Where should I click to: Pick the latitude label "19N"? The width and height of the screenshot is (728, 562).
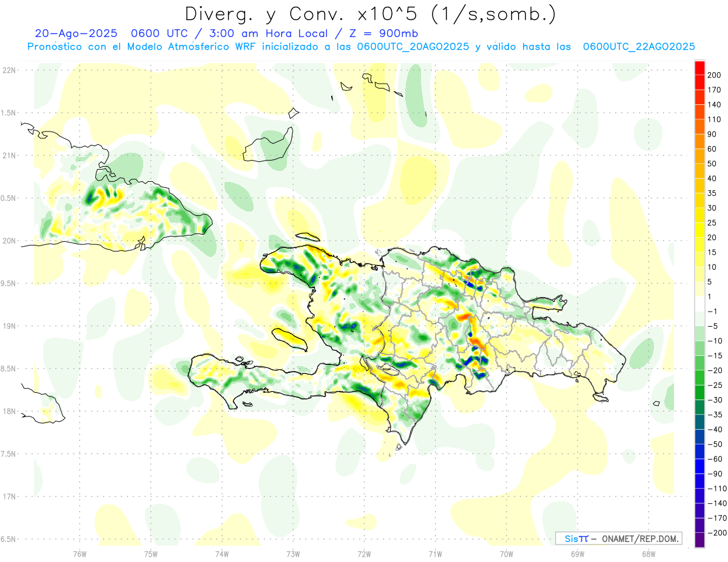point(8,326)
